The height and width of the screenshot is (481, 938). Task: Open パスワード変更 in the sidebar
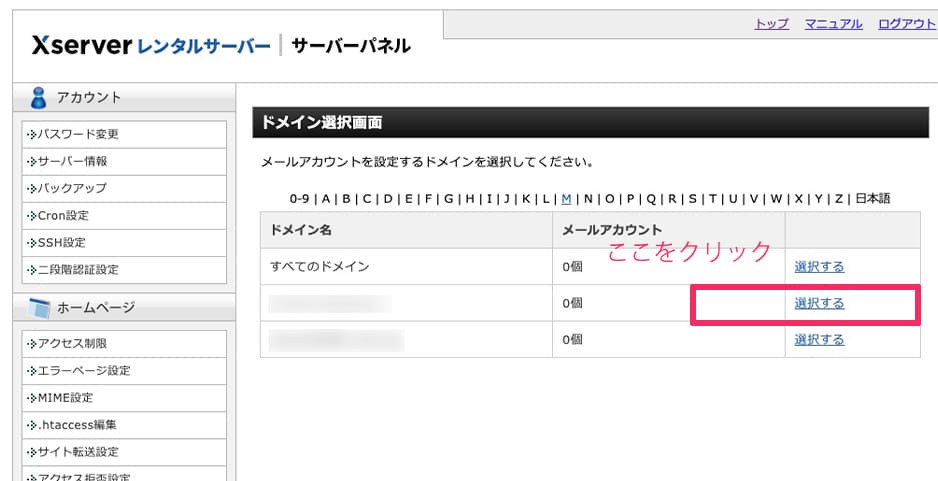click(124, 135)
